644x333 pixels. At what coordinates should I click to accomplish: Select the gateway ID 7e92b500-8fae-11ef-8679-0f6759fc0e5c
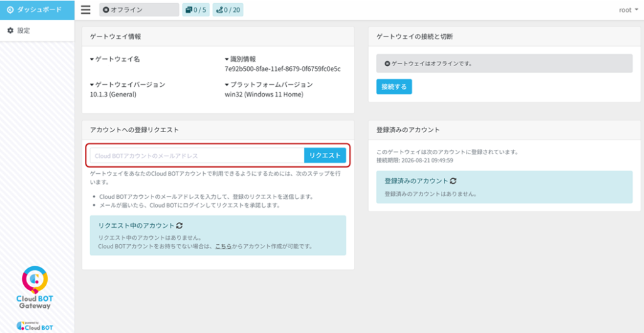pyautogui.click(x=282, y=69)
